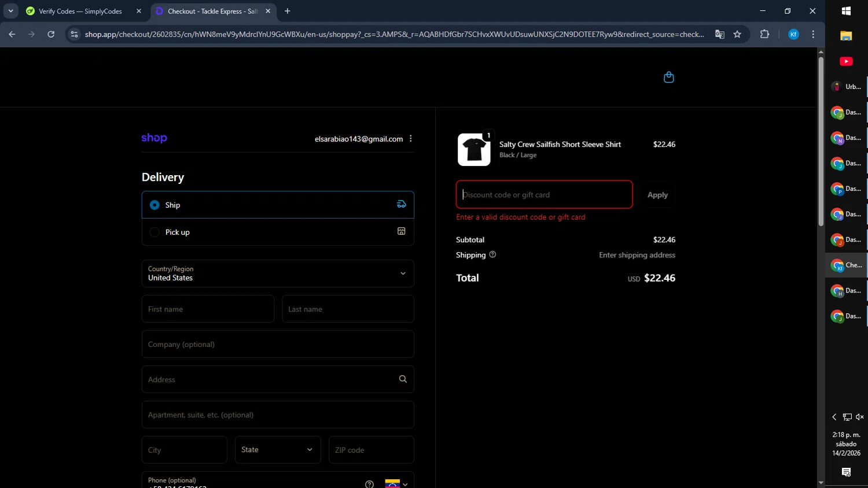868x488 pixels.
Task: Click the store icon in Pick up row
Action: coord(402,231)
